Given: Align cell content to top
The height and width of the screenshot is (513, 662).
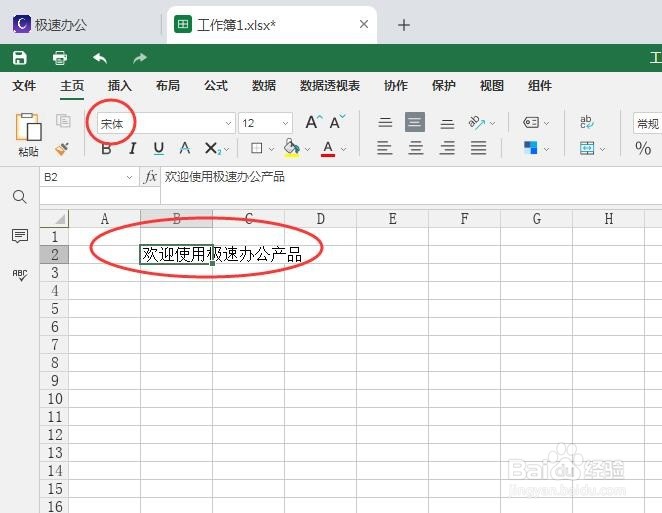Looking at the screenshot, I should click(x=385, y=123).
